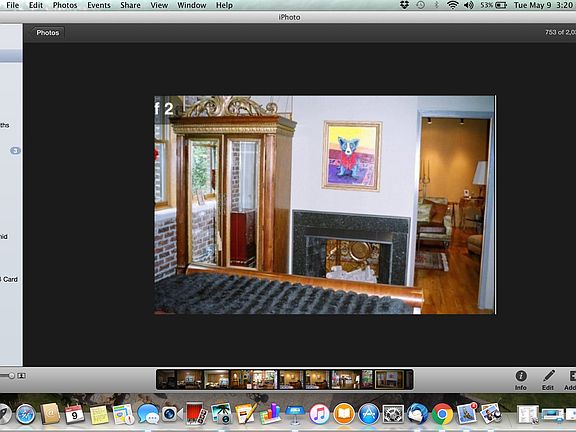The image size is (576, 432).
Task: Open the Window menu
Action: [x=192, y=5]
